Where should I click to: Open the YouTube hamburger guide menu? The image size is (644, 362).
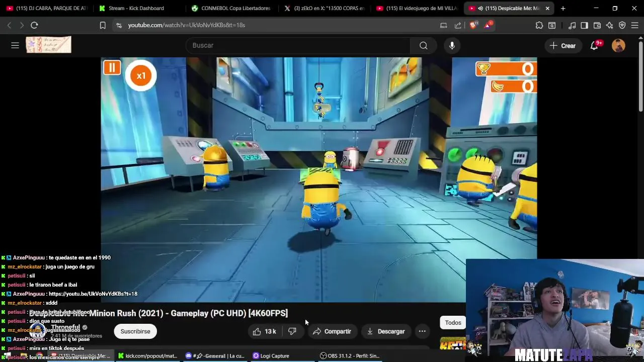click(15, 45)
